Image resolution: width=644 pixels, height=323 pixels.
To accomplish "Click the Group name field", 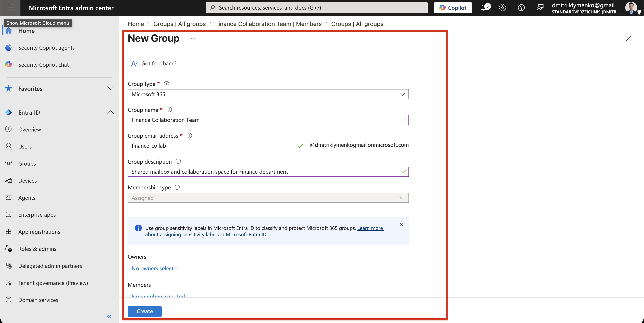I will coord(268,120).
